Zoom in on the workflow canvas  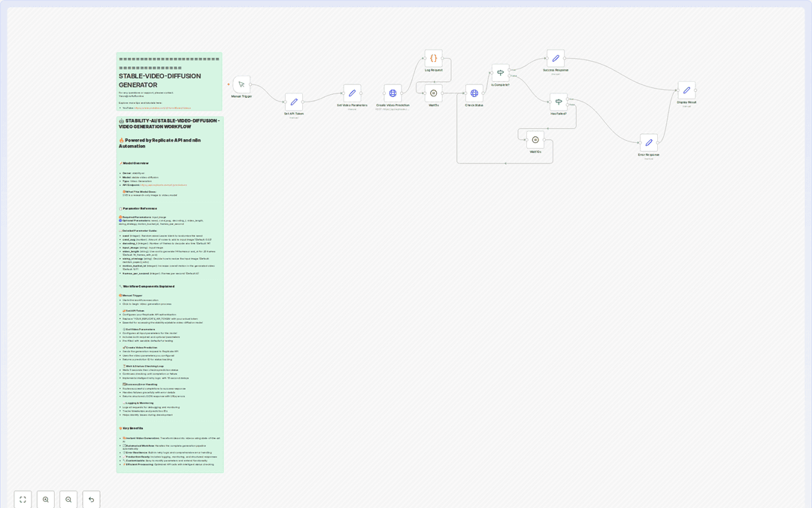46,499
